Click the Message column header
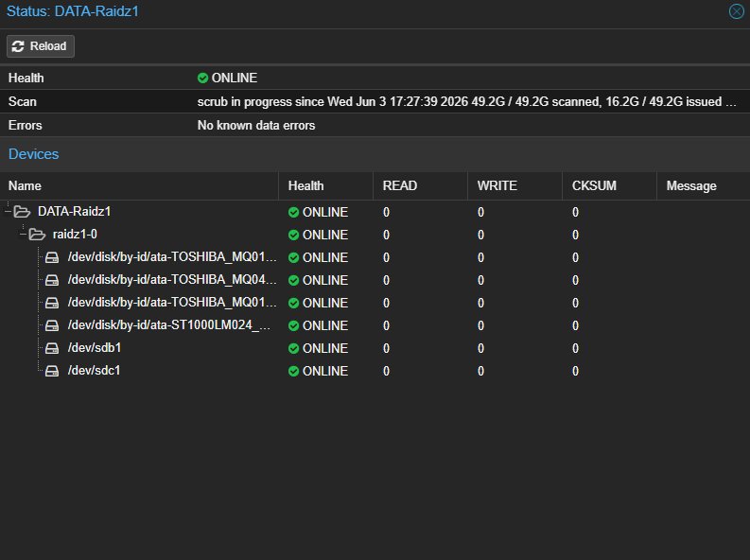 point(704,185)
